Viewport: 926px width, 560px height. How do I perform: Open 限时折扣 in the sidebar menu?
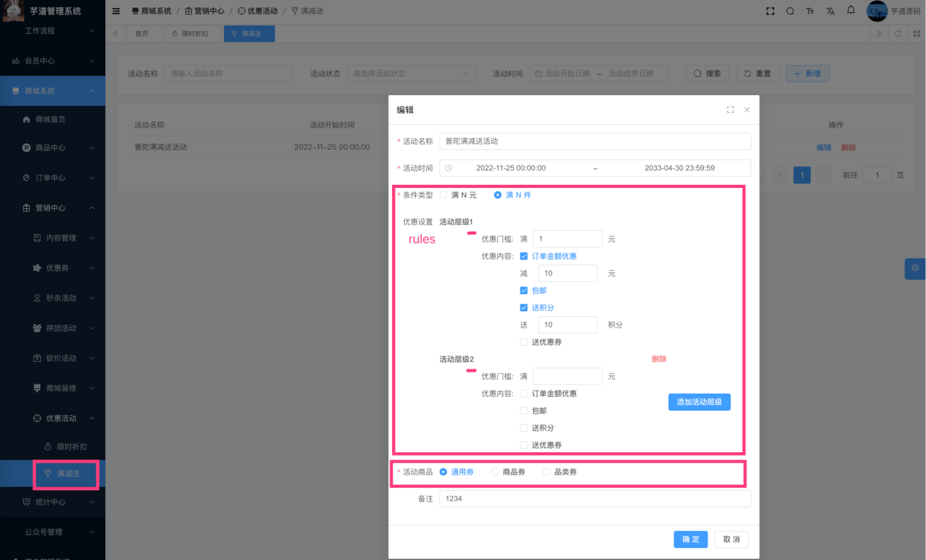coord(71,447)
